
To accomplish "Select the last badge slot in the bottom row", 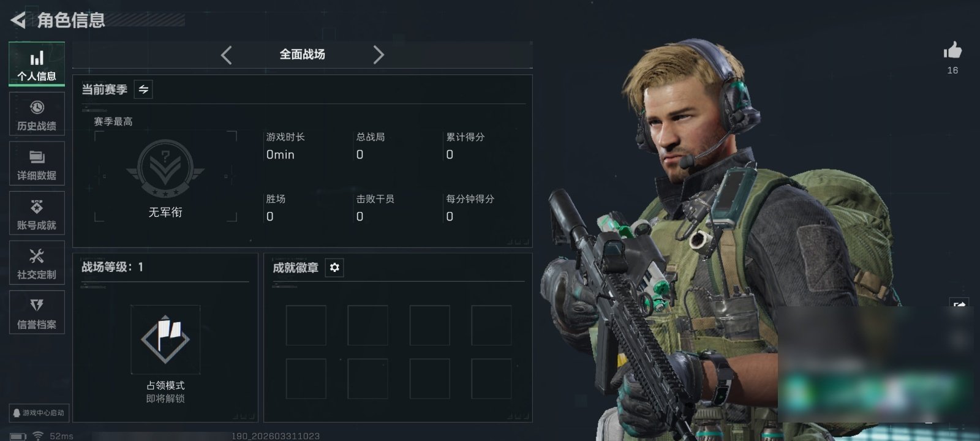I will [491, 379].
